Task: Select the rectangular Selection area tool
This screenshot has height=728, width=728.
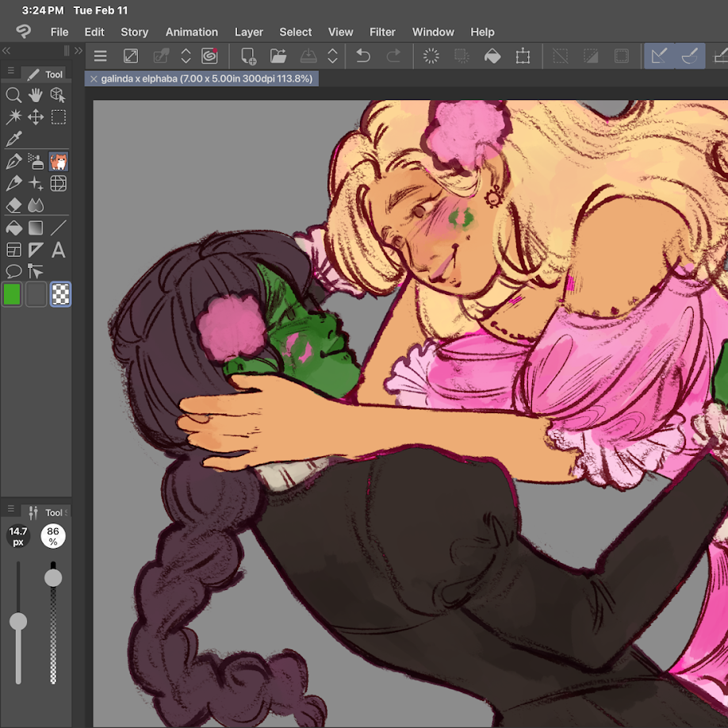Action: [x=58, y=117]
